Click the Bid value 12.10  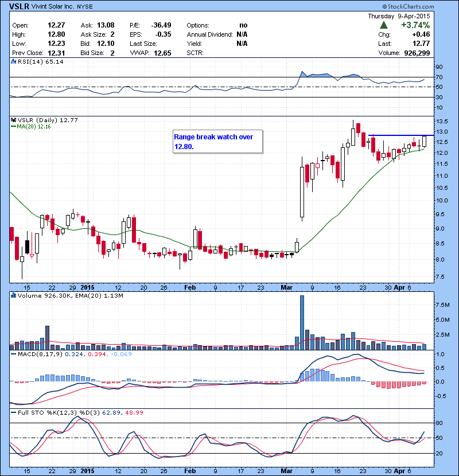pos(106,44)
